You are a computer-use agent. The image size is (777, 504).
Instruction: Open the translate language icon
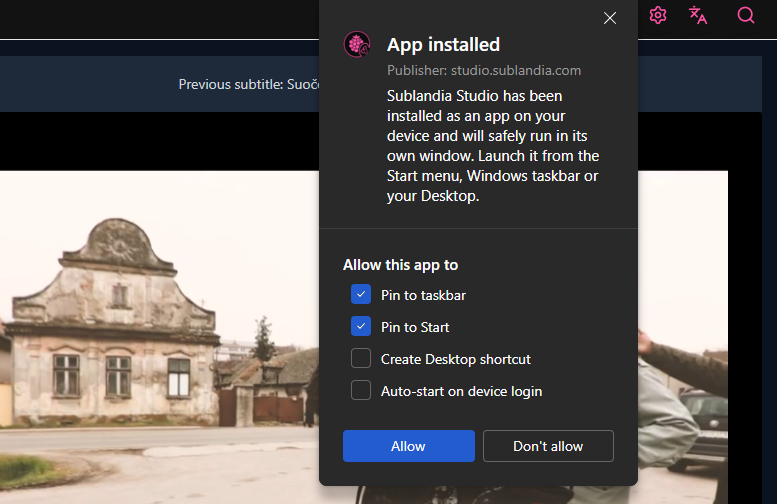point(698,15)
